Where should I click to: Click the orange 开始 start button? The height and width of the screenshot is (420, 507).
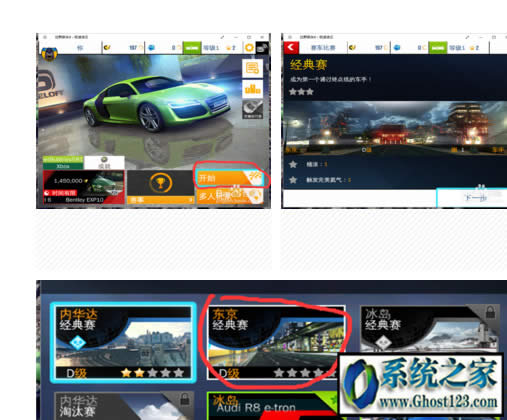[x=230, y=178]
